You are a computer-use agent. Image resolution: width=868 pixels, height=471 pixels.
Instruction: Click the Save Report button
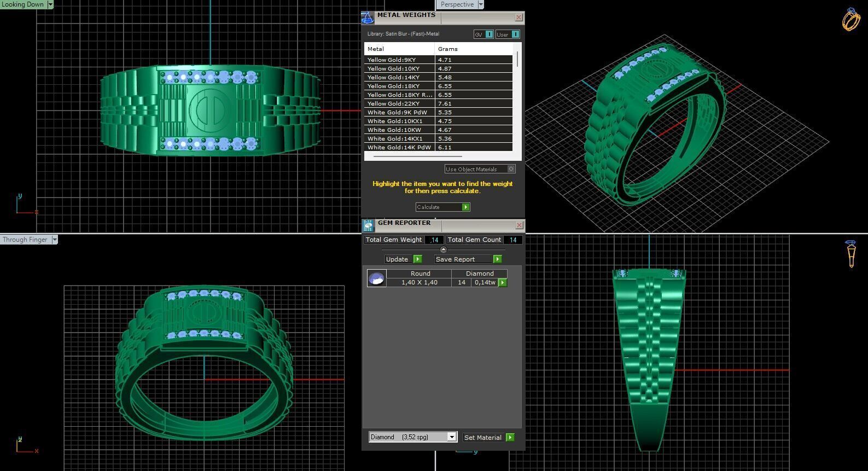pos(468,259)
